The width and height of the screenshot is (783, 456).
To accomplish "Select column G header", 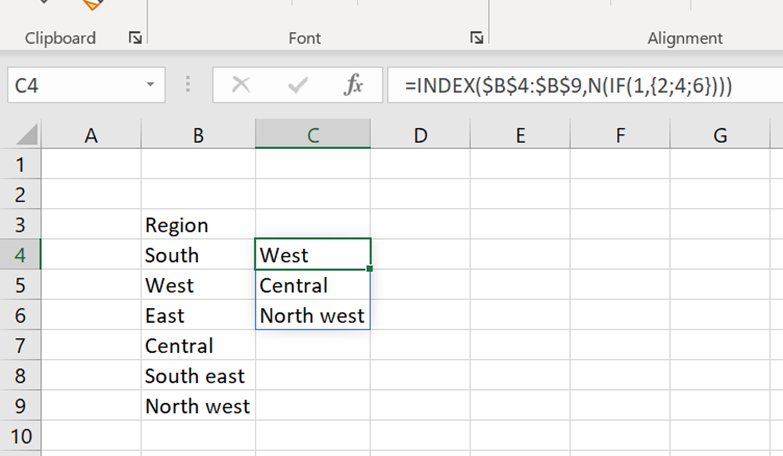I will [720, 135].
